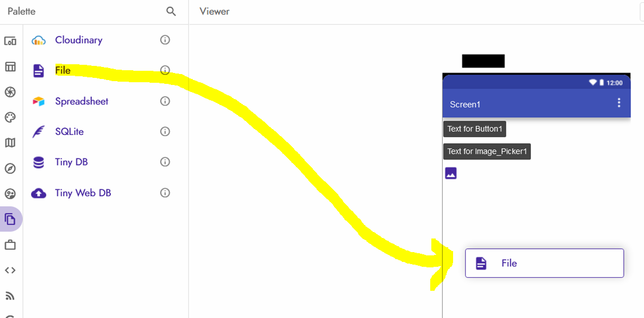Click the 12:00 clock in phone status bar
This screenshot has height=318, width=644.
pos(615,83)
